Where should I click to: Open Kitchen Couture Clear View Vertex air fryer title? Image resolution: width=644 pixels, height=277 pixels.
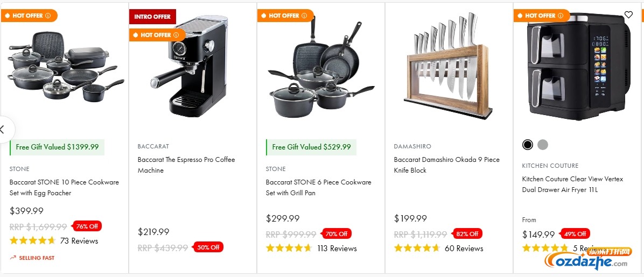(x=572, y=184)
